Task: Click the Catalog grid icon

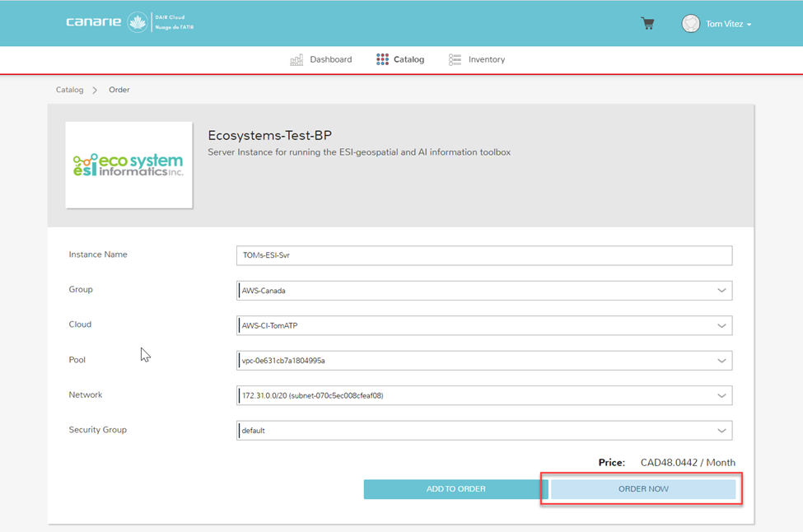Action: [382, 59]
